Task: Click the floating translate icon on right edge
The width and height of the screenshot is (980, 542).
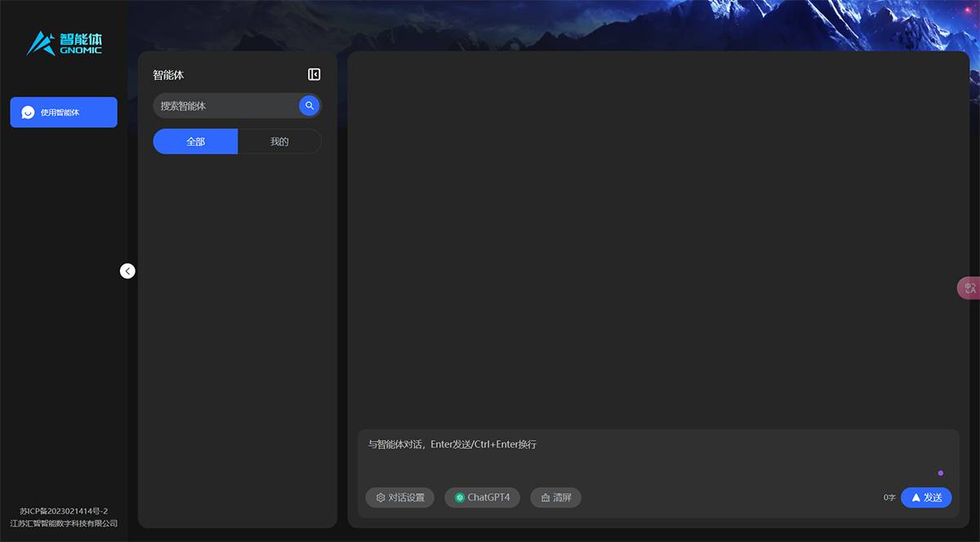Action: tap(969, 288)
